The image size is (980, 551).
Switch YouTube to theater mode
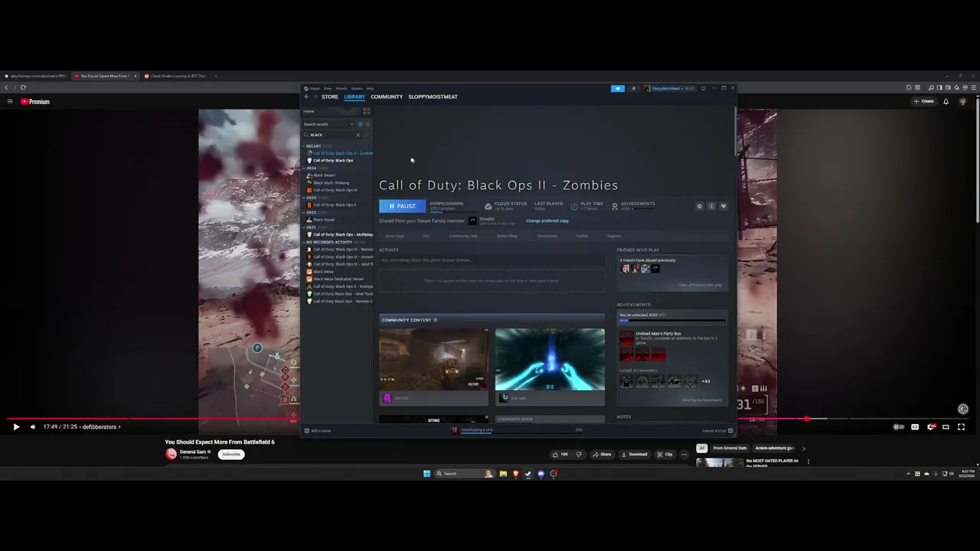[x=946, y=427]
